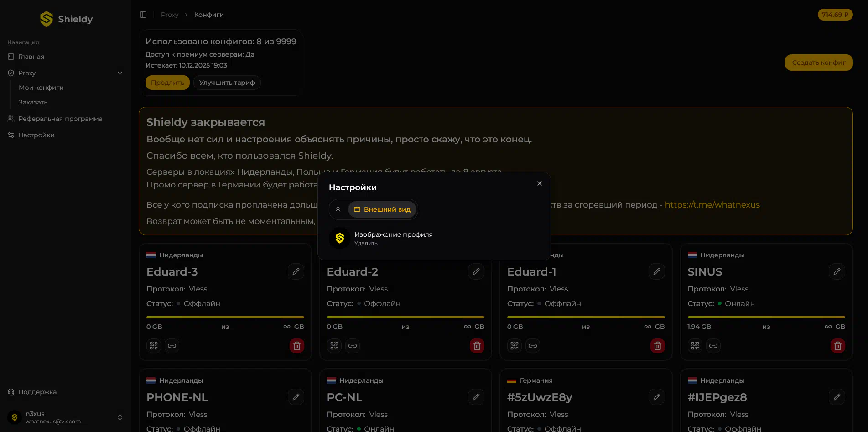Edit the #5zUwzE8y config name

657,397
